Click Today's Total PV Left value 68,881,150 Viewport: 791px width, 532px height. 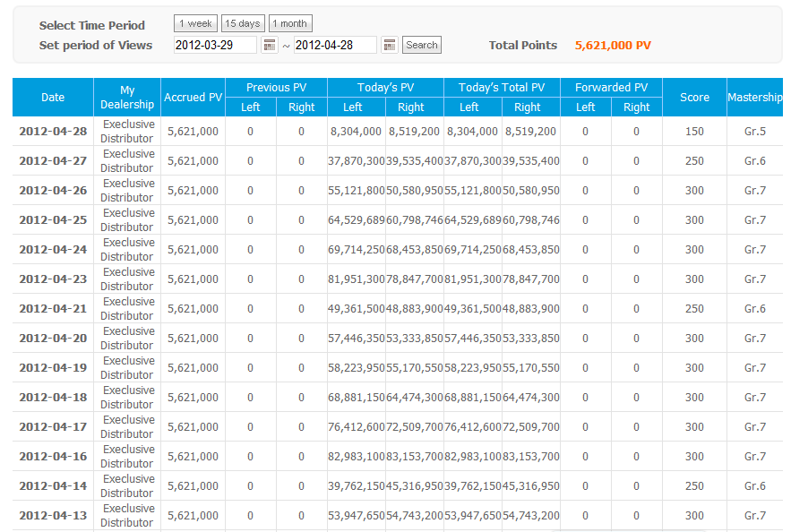click(473, 398)
